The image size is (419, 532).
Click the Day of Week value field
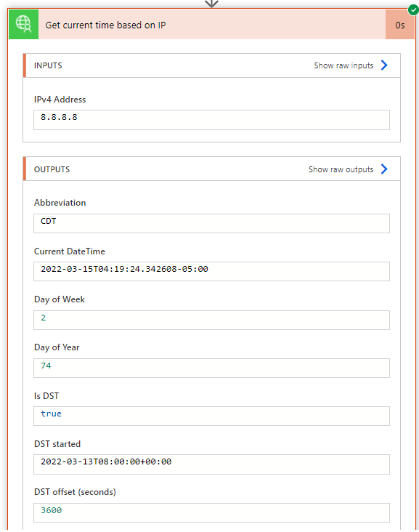point(211,320)
